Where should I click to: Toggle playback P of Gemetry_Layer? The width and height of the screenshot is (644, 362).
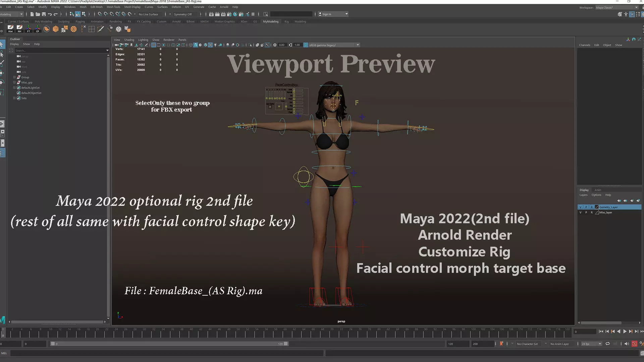586,207
